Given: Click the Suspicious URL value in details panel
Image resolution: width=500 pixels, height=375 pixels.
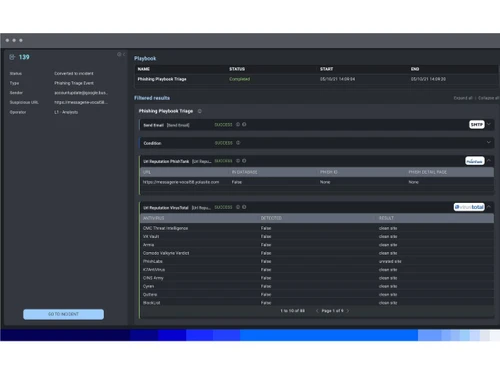Looking at the screenshot, I should coord(81,102).
